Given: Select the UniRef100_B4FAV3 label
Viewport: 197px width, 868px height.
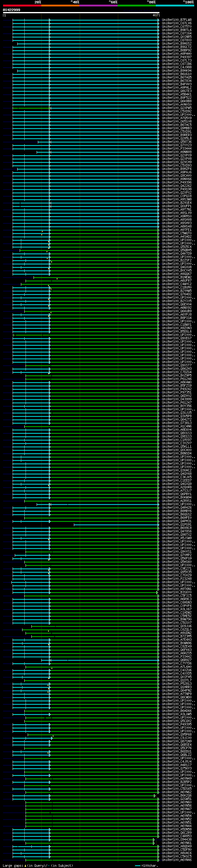Looking at the screenshot, I should 177,84.
